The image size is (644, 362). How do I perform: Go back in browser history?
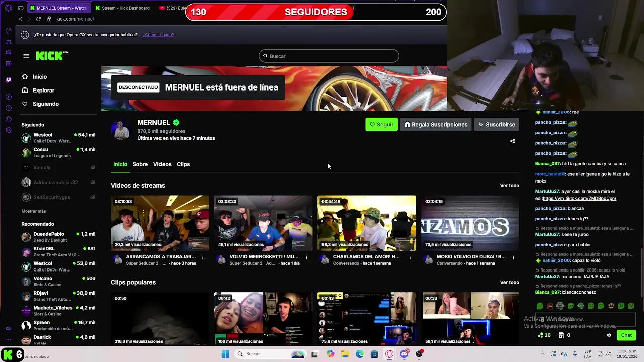20,19
